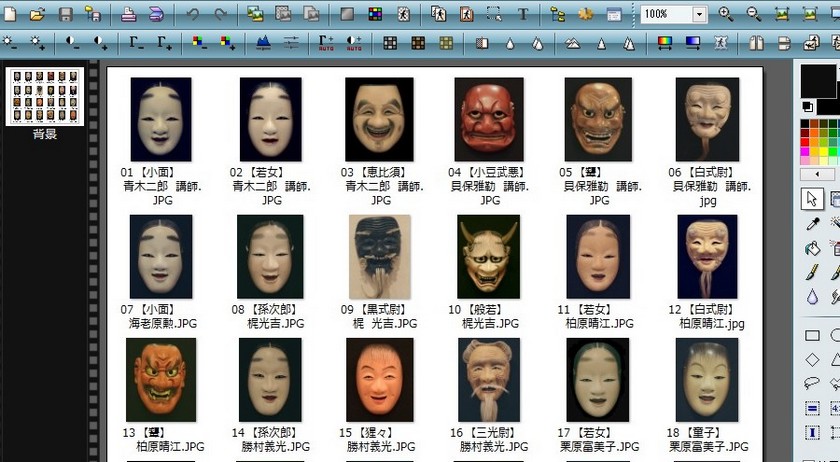This screenshot has height=462, width=840.
Task: Choose the rectangle shape tool
Action: pyautogui.click(x=813, y=336)
